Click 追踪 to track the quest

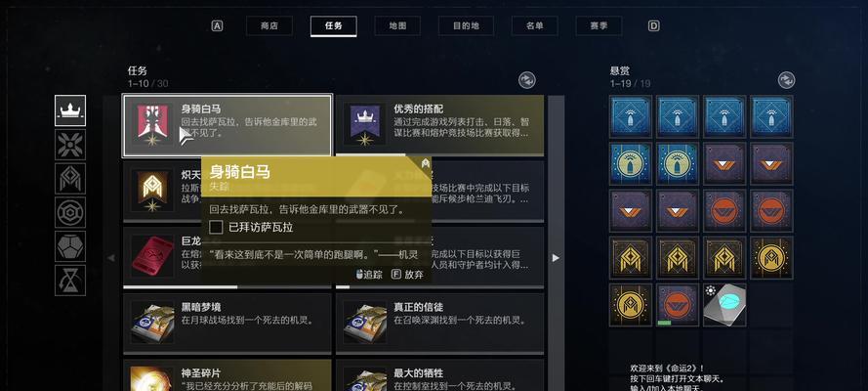click(369, 274)
